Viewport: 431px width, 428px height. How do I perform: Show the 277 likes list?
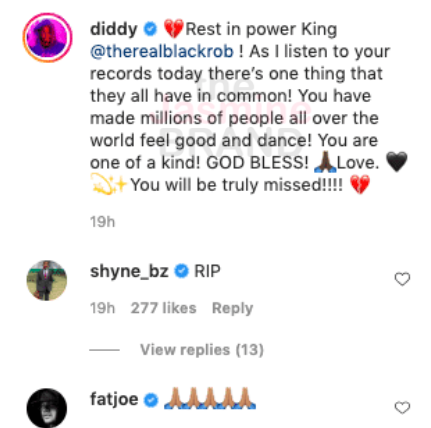coord(163,308)
